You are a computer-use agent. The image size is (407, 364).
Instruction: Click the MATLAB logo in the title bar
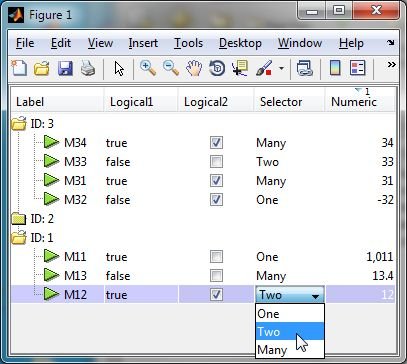tap(16, 15)
